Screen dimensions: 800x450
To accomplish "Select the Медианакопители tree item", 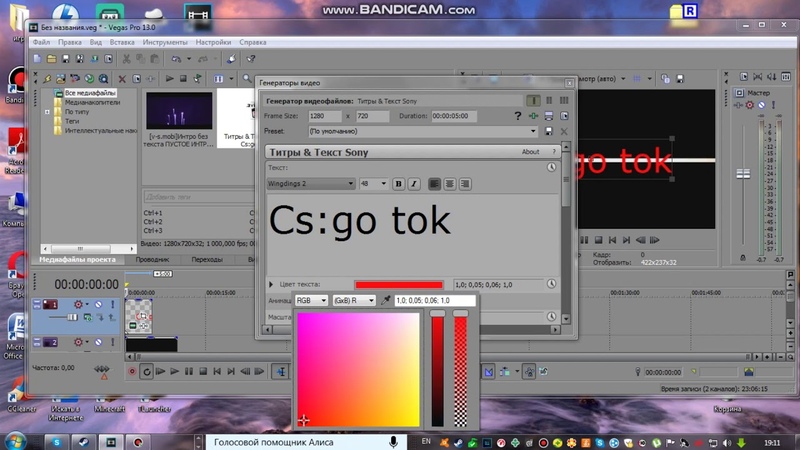I will [x=92, y=102].
